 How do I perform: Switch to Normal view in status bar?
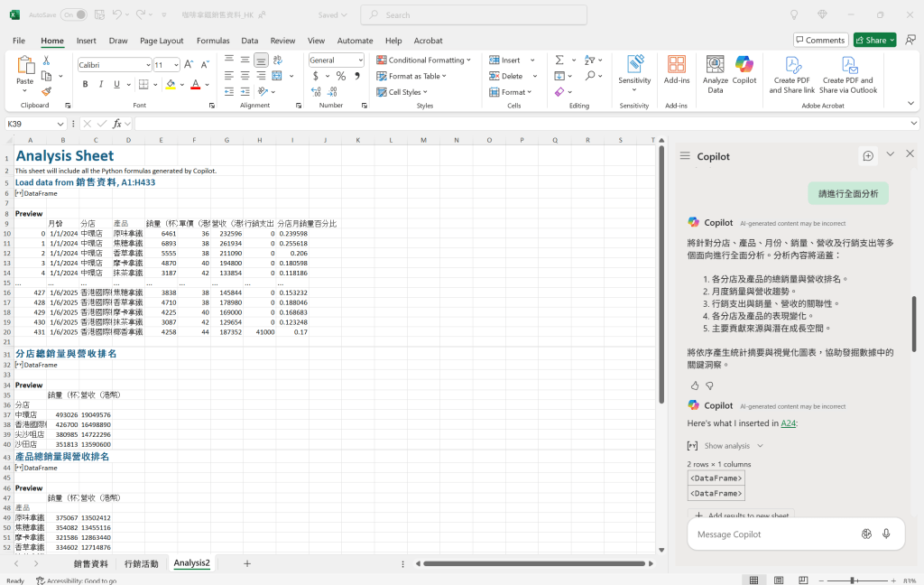pos(753,580)
